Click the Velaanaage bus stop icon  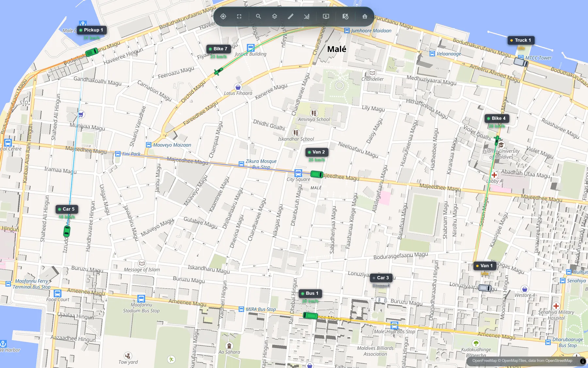coord(432,54)
